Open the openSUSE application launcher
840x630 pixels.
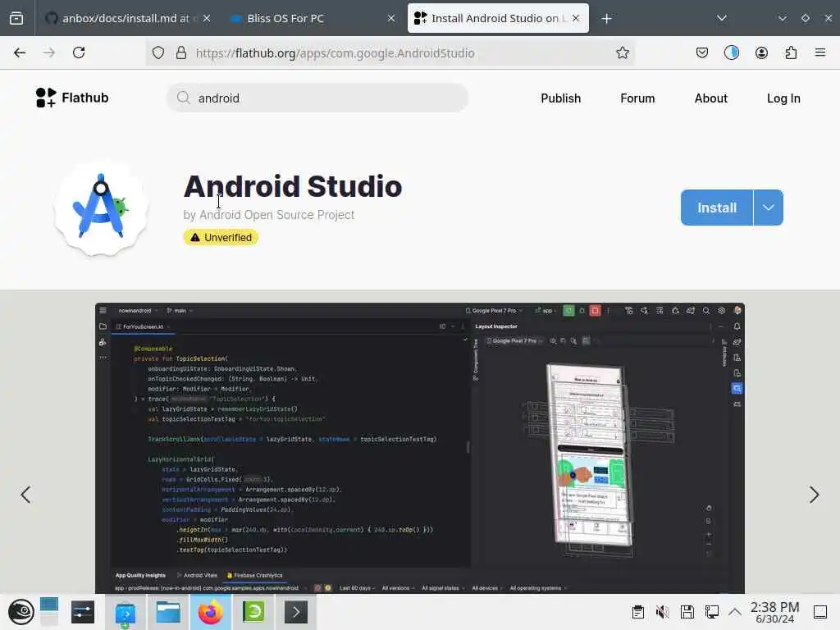tap(21, 612)
